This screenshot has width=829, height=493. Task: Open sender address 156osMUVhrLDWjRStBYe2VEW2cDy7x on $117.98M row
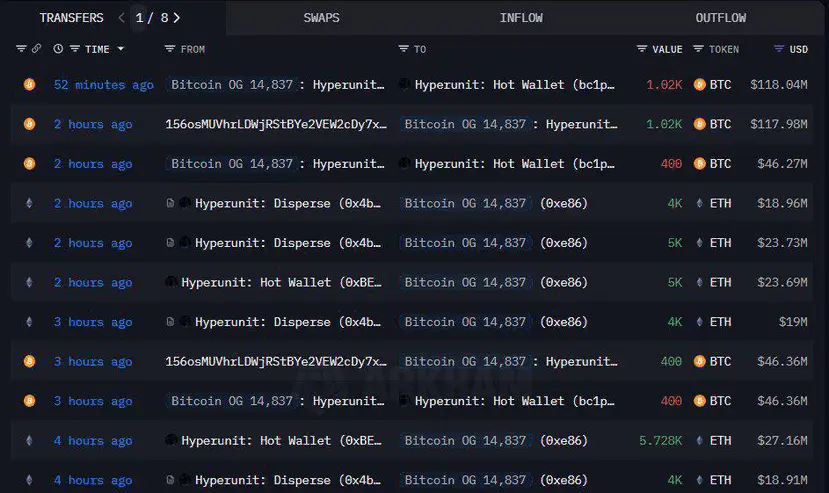coord(276,124)
